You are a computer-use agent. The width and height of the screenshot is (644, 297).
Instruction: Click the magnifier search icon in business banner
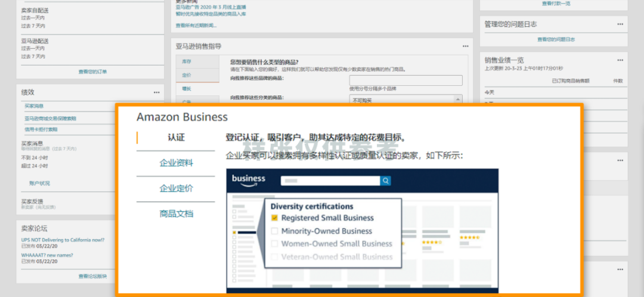(386, 181)
